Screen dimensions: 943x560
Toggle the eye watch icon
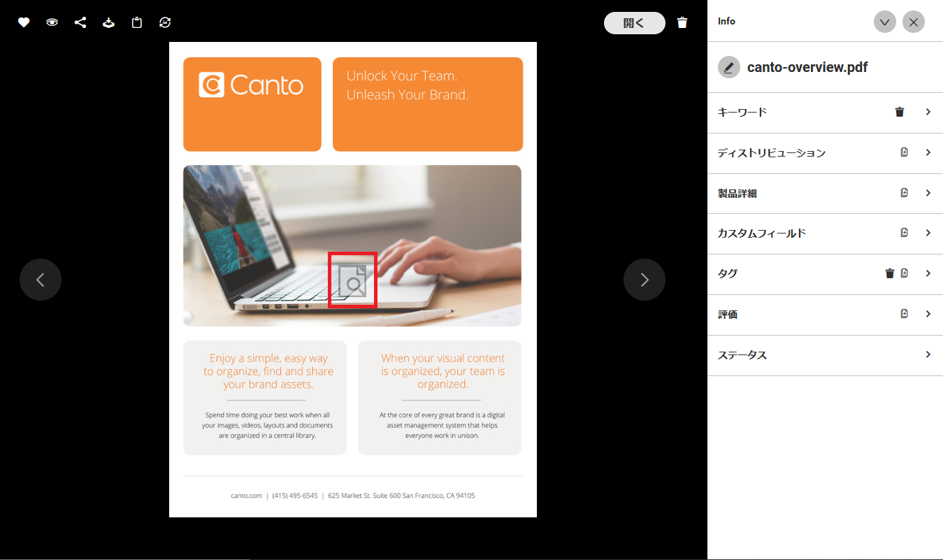52,22
